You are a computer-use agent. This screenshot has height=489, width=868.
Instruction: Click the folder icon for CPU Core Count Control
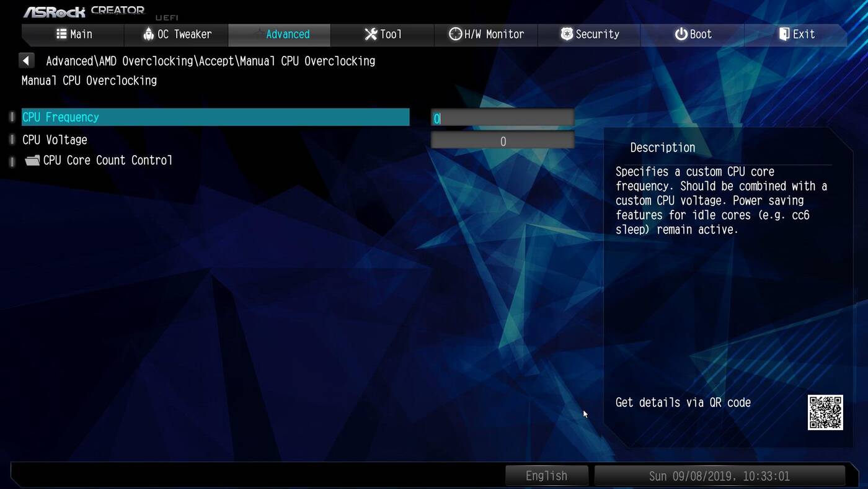32,161
